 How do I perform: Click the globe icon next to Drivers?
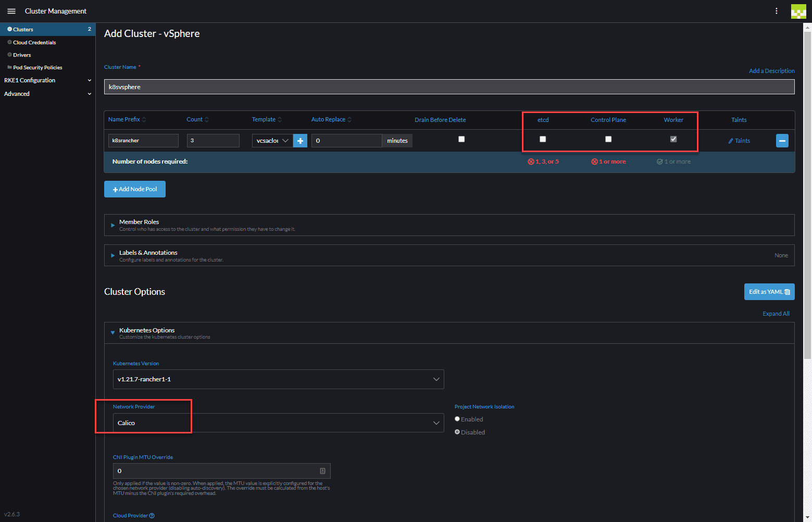[9, 54]
